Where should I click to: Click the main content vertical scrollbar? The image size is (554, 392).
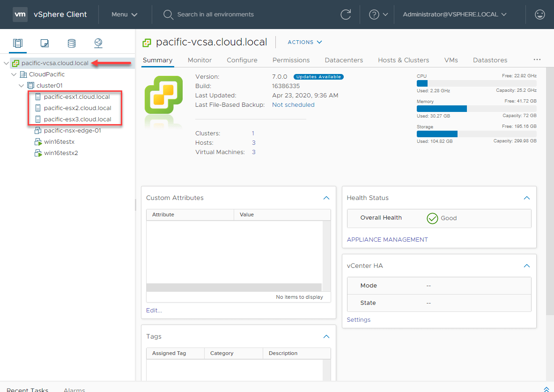(550, 191)
